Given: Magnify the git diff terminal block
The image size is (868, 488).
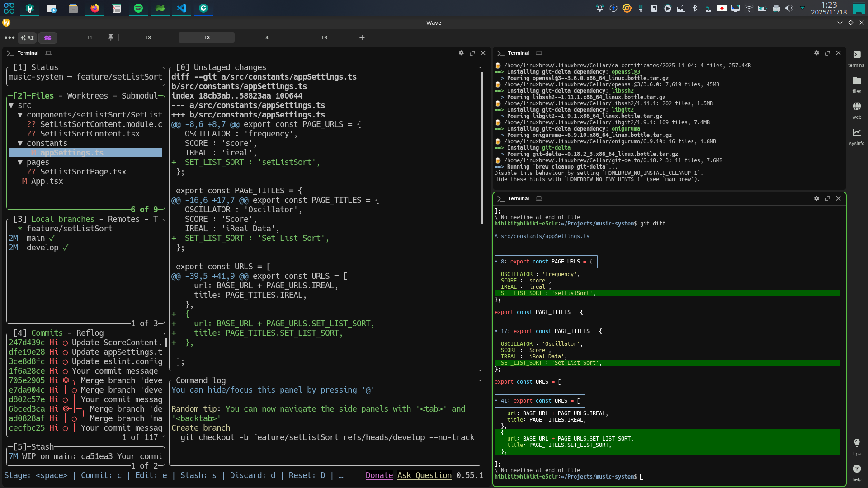Looking at the screenshot, I should (x=827, y=198).
